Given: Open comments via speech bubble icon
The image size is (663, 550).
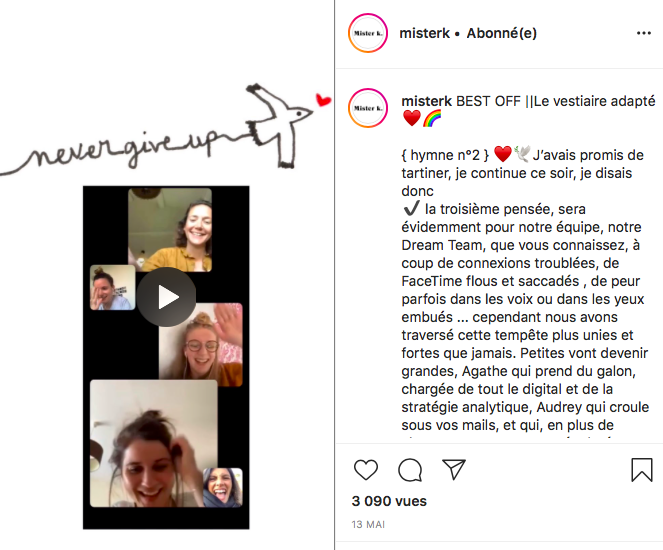Looking at the screenshot, I should [x=410, y=470].
